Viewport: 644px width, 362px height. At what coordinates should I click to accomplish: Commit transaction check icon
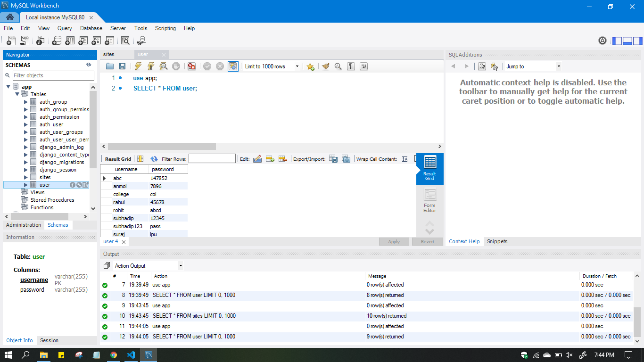(x=207, y=66)
